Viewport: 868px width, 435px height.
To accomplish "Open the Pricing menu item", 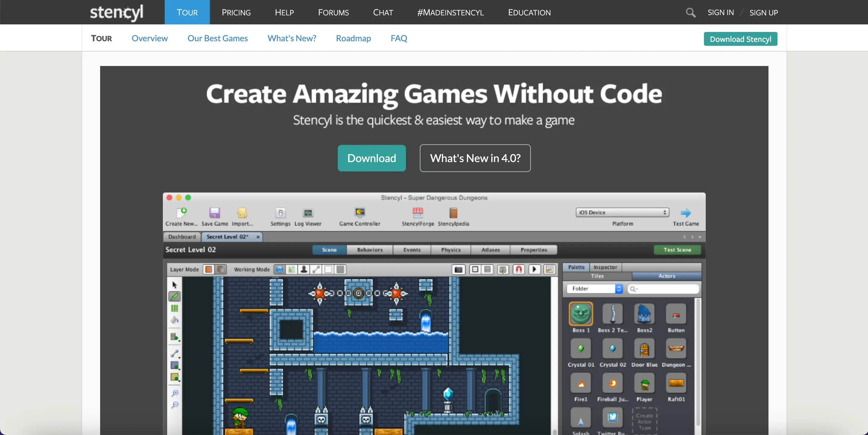I will pos(236,12).
